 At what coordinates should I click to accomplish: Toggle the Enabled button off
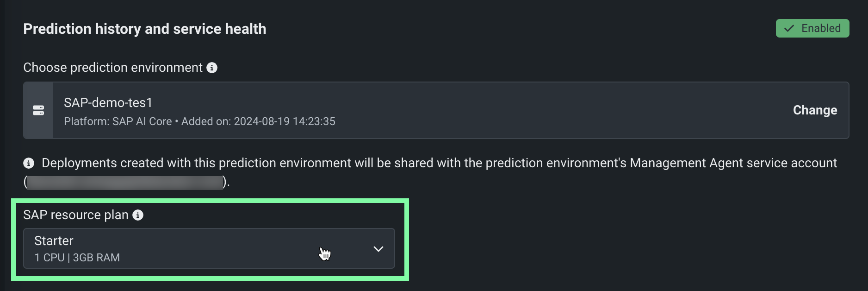(x=812, y=28)
